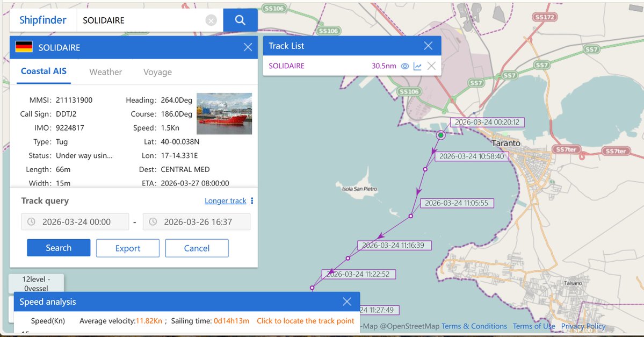Viewport: 644px width, 337px height.
Task: Open the Longer track link
Action: pos(225,200)
